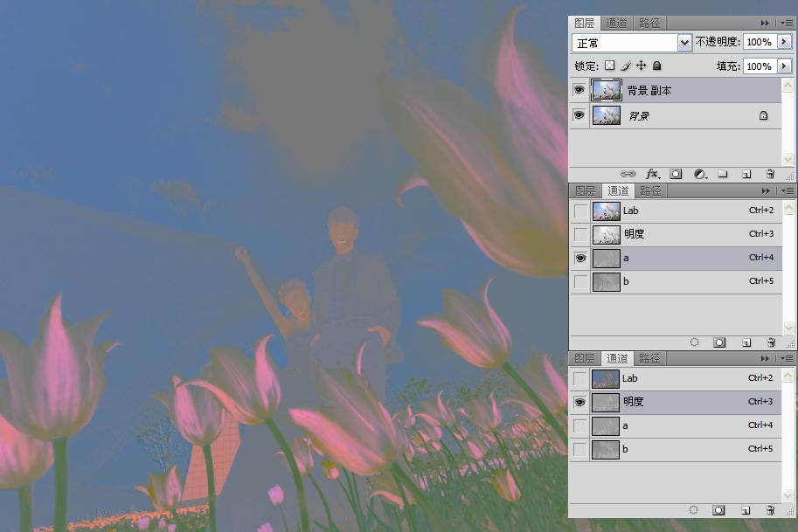This screenshot has height=532, width=798.
Task: Save selection as channel in bottom panel
Action: click(718, 509)
